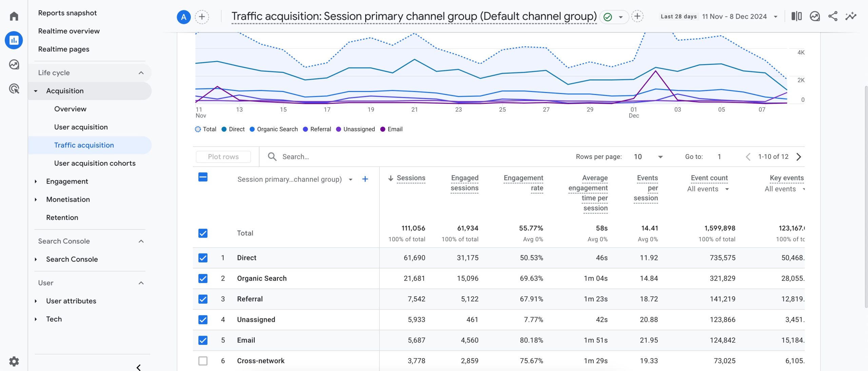Open Reports icon in left rail
The width and height of the screenshot is (868, 371).
pyautogui.click(x=14, y=40)
